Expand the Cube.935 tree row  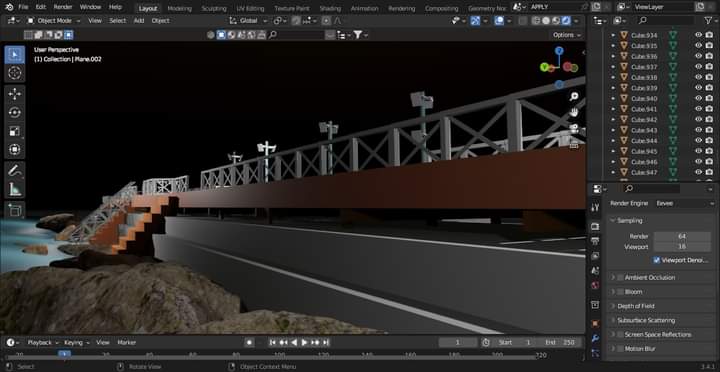click(613, 45)
